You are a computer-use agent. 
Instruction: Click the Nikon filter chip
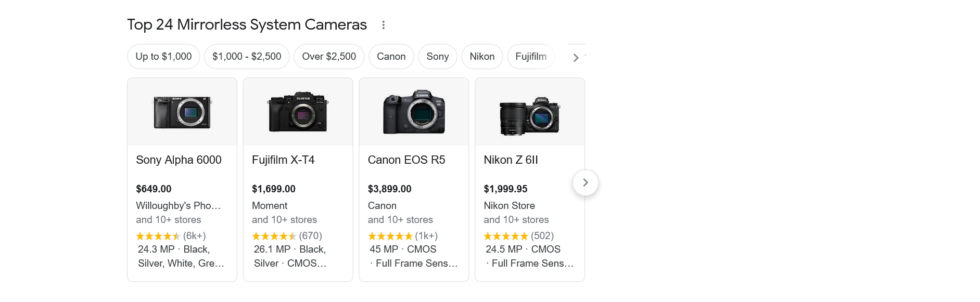coord(481,56)
